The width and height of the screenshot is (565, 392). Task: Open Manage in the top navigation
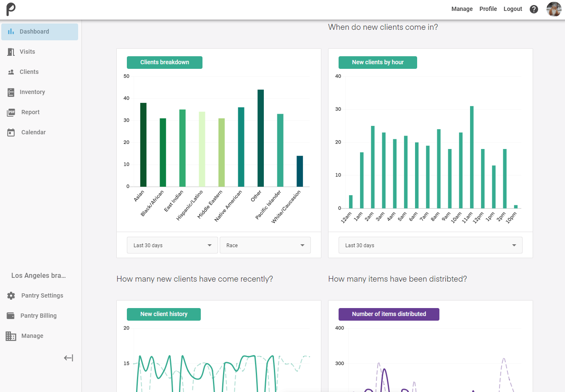(x=462, y=9)
